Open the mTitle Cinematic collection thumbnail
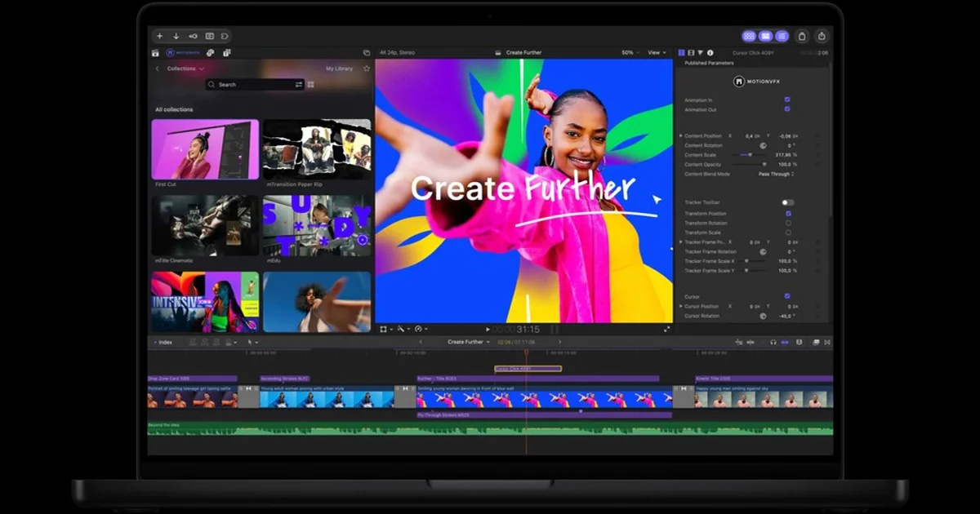Viewport: 980px width, 514px height. (x=205, y=225)
